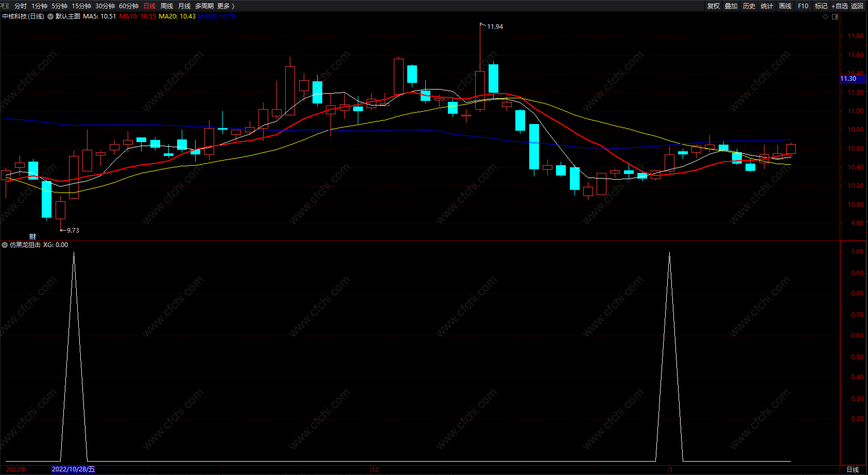Select the 15分钟 period tab
This screenshot has height=475, width=868.
click(81, 6)
